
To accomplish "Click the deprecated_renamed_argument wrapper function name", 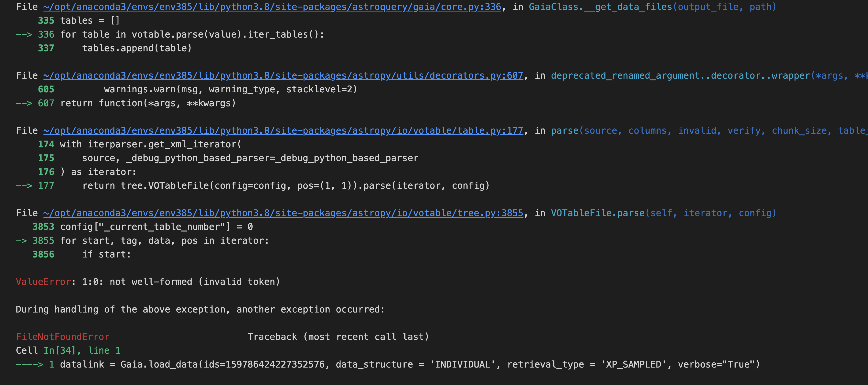I will [681, 76].
